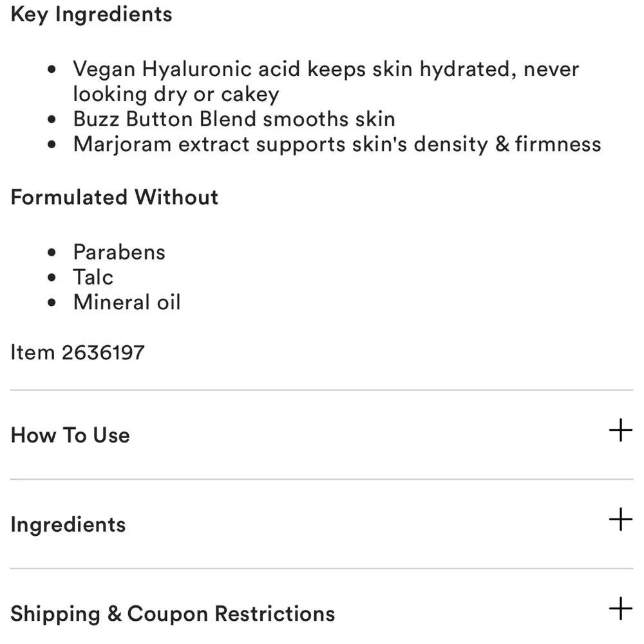Click the Mineral oil list item
The width and height of the screenshot is (644, 644).
127,302
